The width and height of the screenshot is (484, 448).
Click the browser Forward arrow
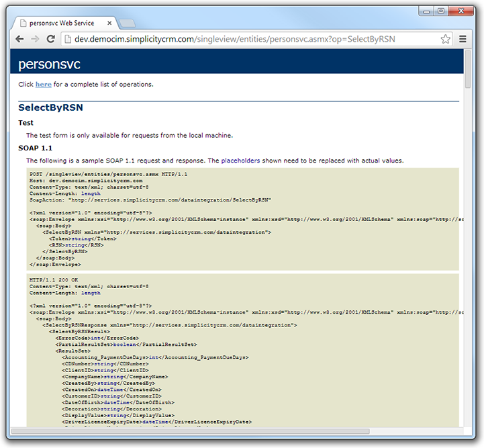tap(35, 39)
